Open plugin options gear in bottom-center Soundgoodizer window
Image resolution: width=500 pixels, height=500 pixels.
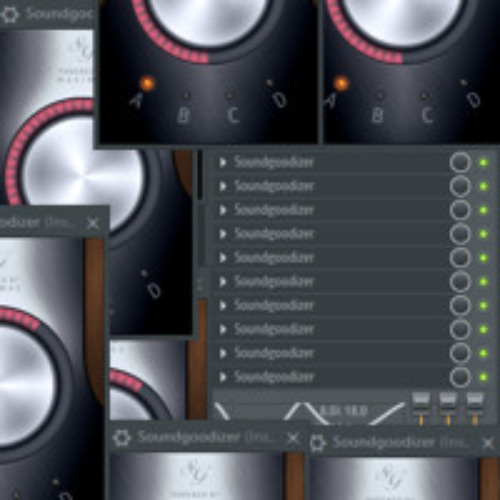point(122,438)
